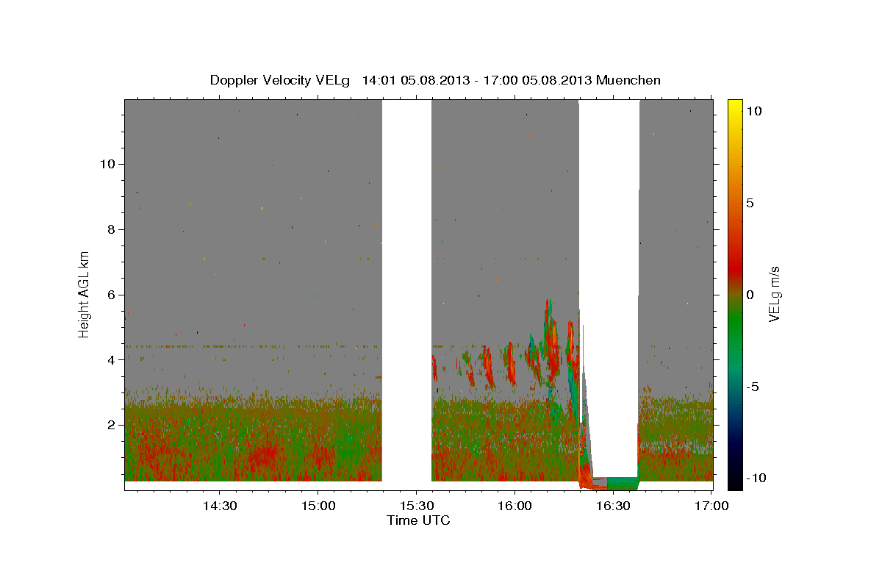This screenshot has width=882, height=588.
Task: Click the colorbar value 10 label
Action: (754, 111)
